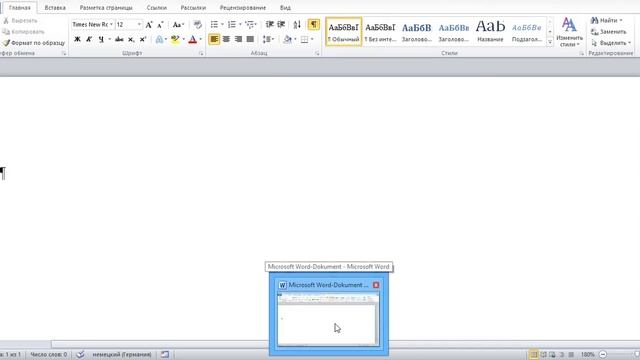Toggle the show paragraph marks button

(313, 25)
